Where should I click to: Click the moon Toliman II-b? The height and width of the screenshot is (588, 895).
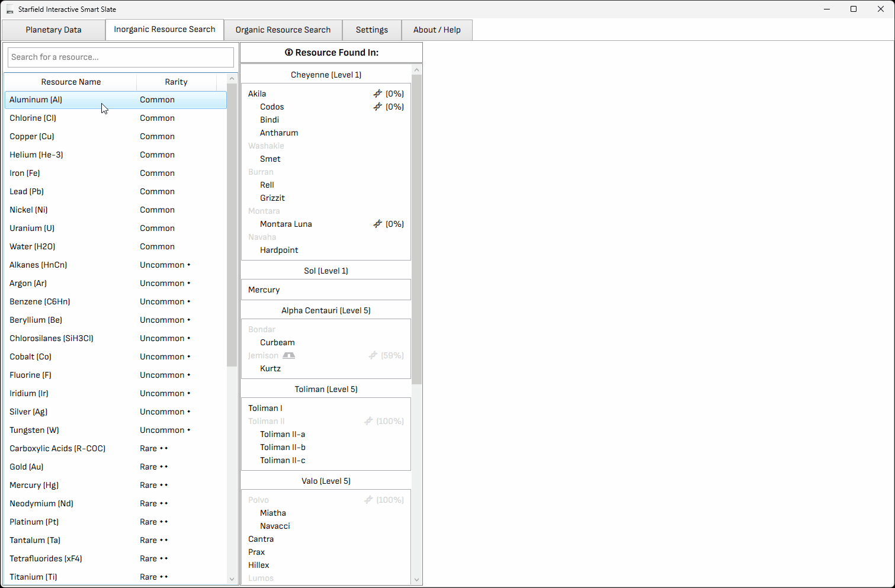(283, 447)
